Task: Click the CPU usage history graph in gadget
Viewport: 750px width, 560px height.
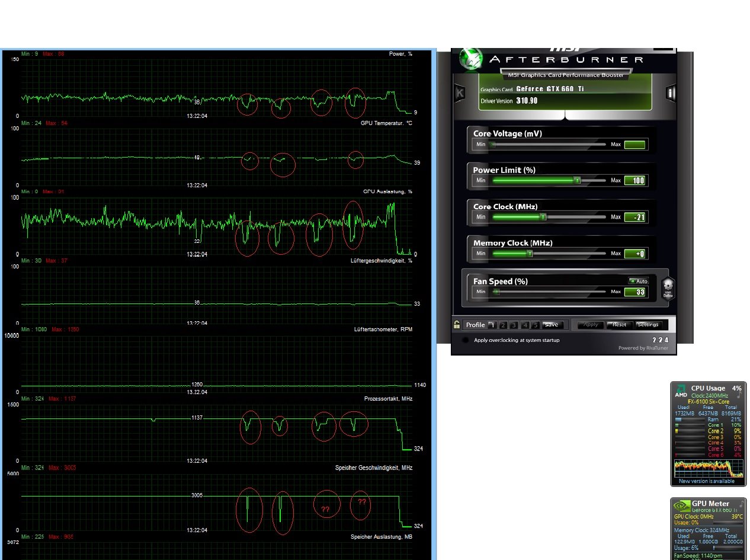Action: 708,469
